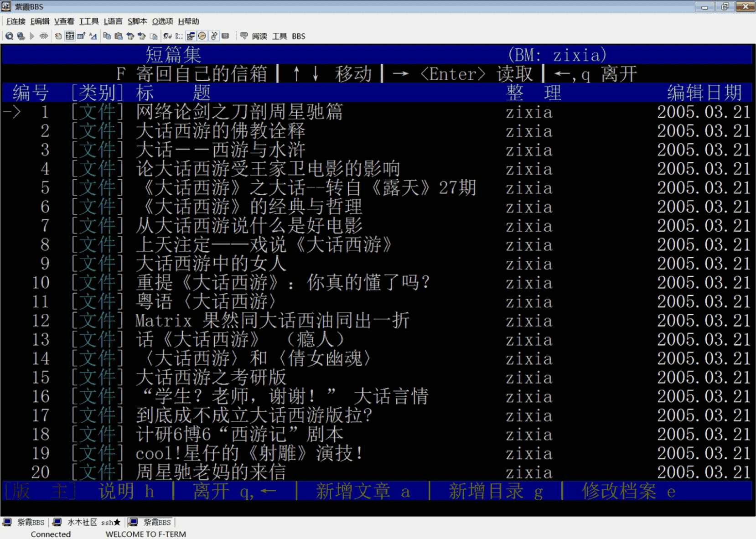The height and width of the screenshot is (539, 756).
Task: Click 离开 q in the bottom bar
Action: [234, 491]
